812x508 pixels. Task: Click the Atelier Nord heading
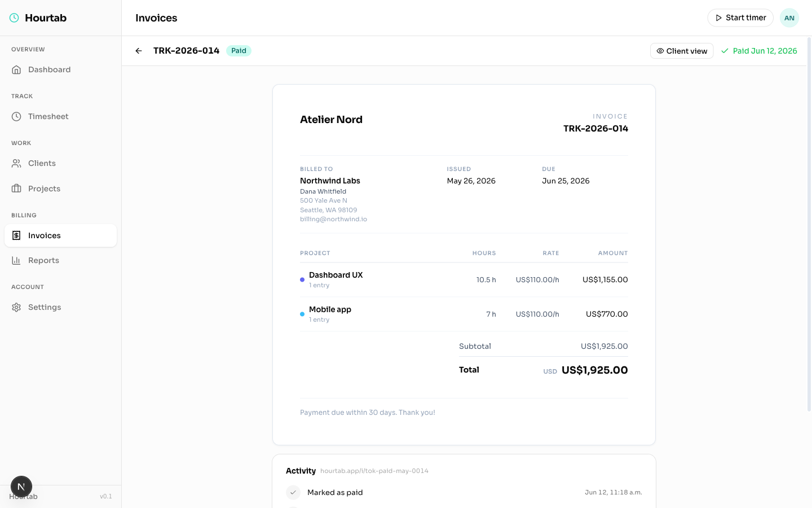331,120
